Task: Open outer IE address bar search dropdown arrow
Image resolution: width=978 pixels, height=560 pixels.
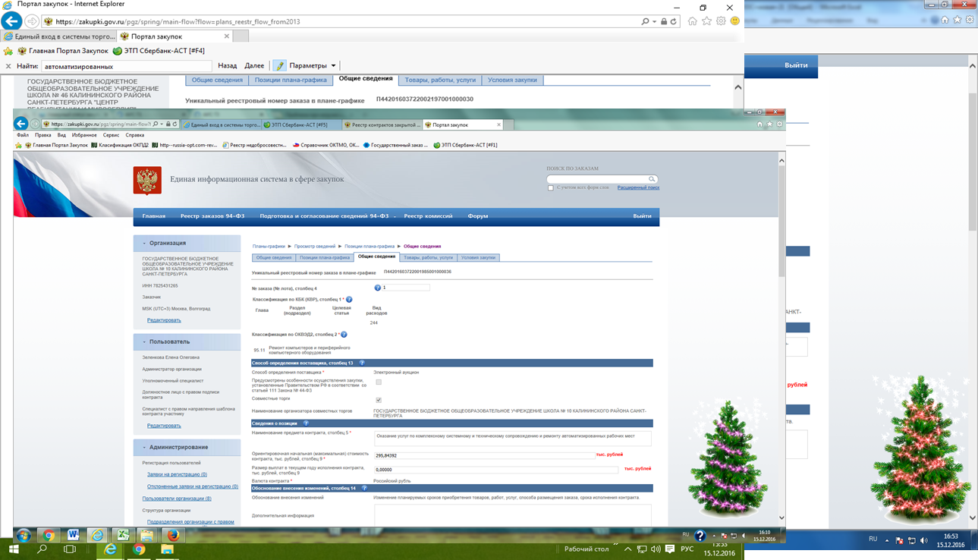Action: tap(656, 21)
